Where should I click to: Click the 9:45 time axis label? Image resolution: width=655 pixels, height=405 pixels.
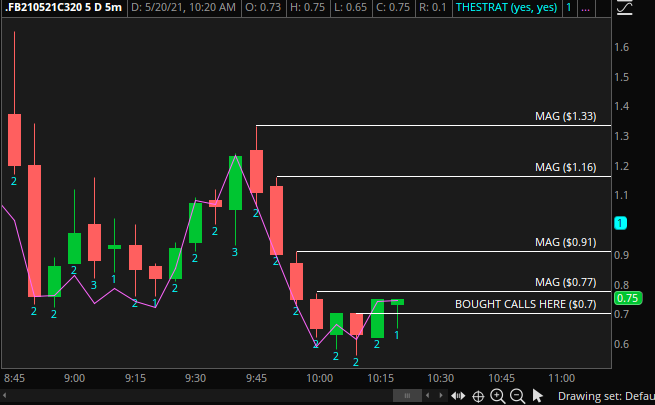click(256, 378)
